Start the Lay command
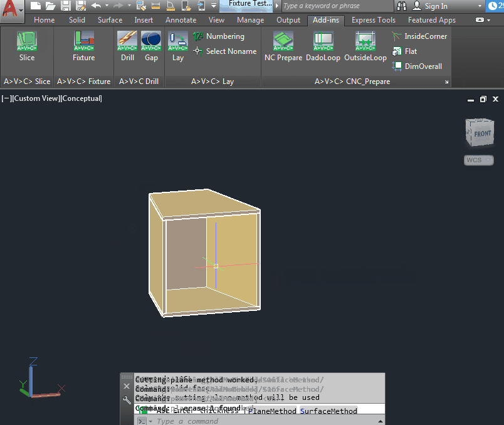Viewport: 504px width, 425px height. coord(178,46)
